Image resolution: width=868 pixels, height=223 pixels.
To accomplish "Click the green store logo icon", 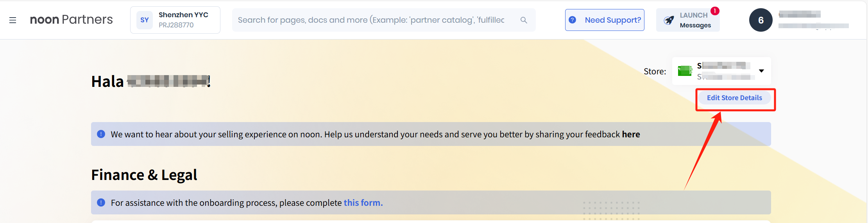I will click(x=685, y=71).
